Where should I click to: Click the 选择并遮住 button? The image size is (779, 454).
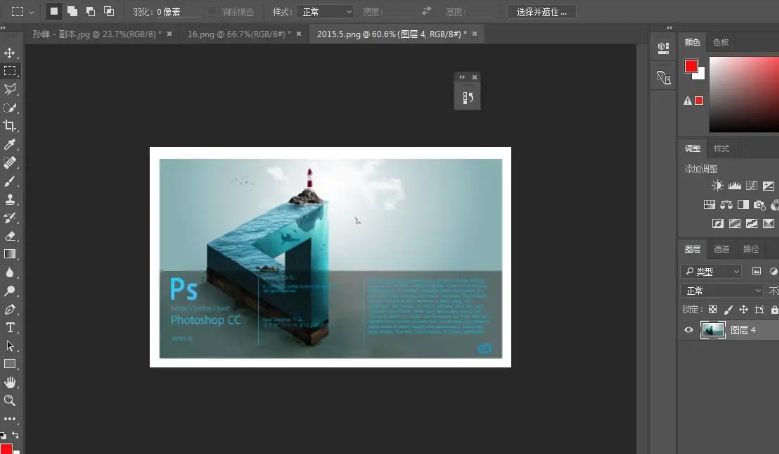[542, 11]
